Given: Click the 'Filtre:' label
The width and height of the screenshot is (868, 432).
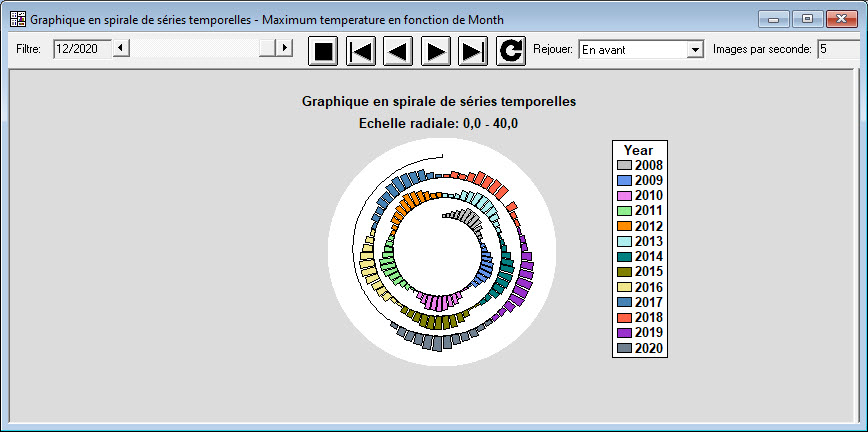Looking at the screenshot, I should tap(29, 49).
